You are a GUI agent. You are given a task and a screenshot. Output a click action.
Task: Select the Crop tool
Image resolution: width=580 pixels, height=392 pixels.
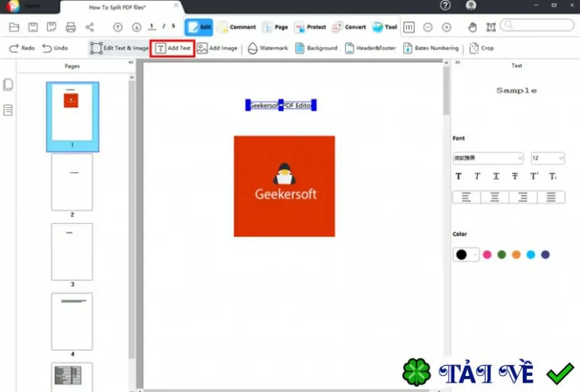(481, 48)
